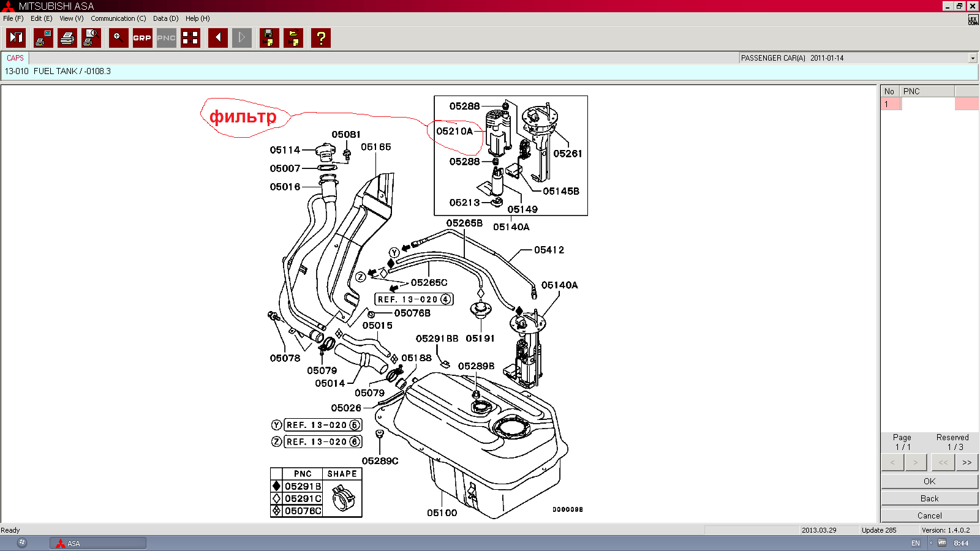Activate the zoom magnifier tool

coord(118,38)
